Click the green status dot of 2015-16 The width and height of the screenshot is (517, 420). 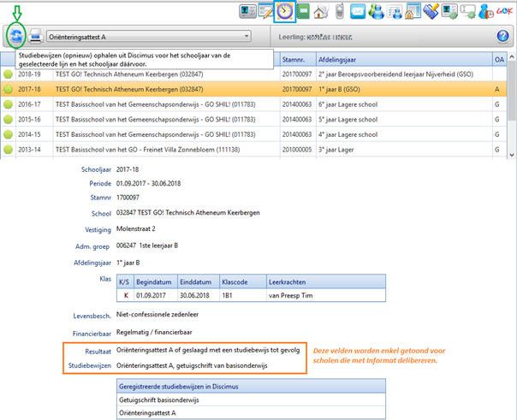[x=9, y=119]
